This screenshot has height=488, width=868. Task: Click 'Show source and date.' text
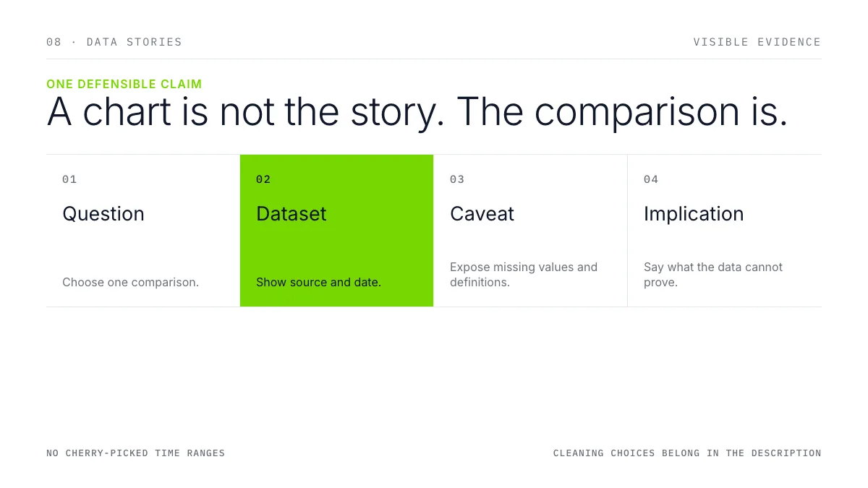[318, 282]
